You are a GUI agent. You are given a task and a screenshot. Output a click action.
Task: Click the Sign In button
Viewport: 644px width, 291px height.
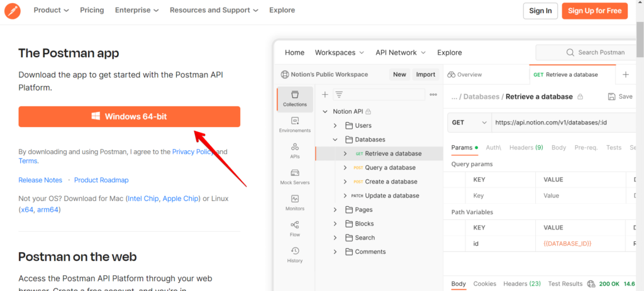(x=540, y=11)
